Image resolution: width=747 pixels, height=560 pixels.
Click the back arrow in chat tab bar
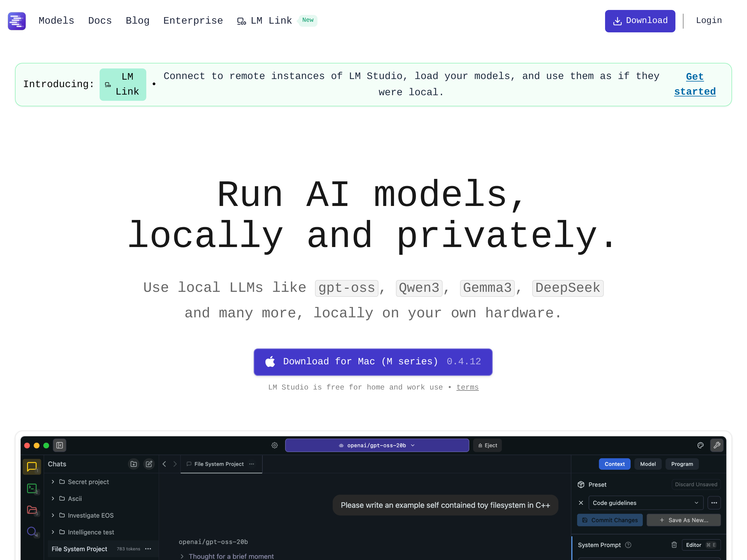click(x=164, y=464)
